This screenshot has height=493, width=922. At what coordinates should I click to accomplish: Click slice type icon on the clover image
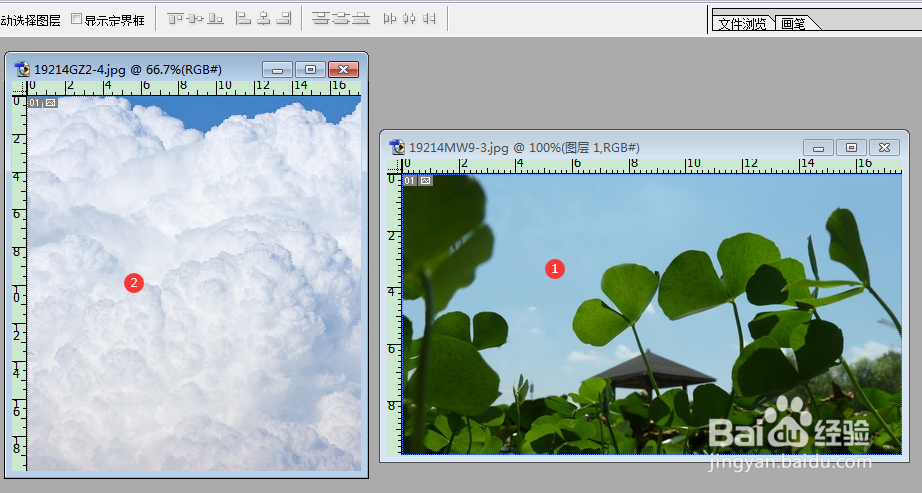(426, 181)
